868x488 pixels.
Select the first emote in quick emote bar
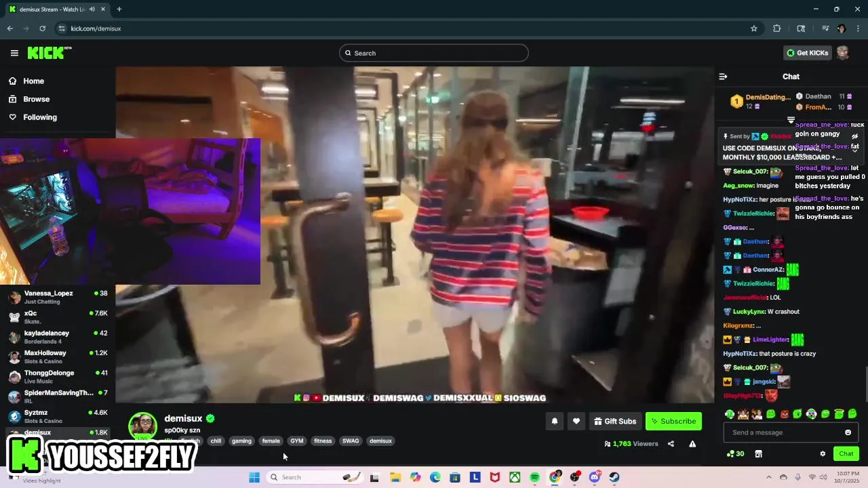[730, 413]
